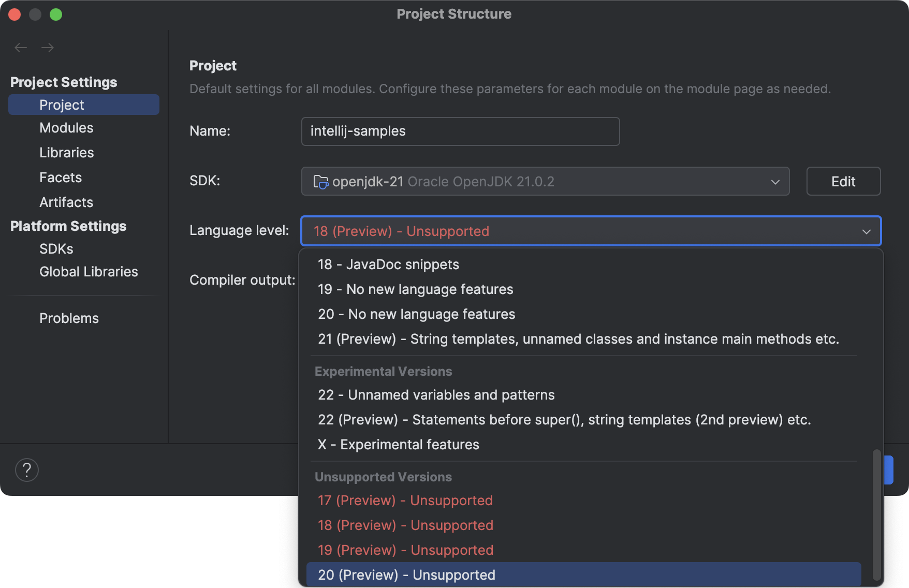
Task: Open Artifacts settings
Action: 66,202
